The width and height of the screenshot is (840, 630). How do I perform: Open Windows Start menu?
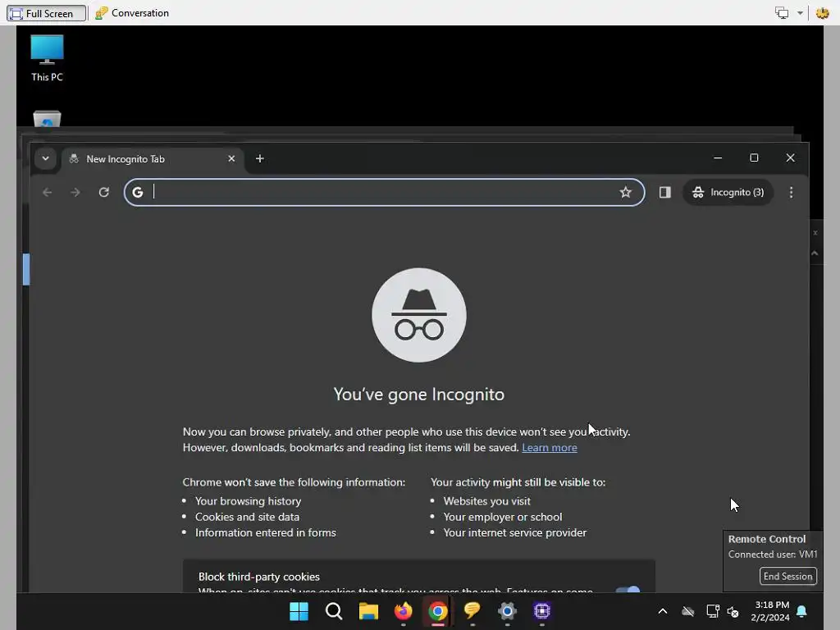(x=299, y=611)
